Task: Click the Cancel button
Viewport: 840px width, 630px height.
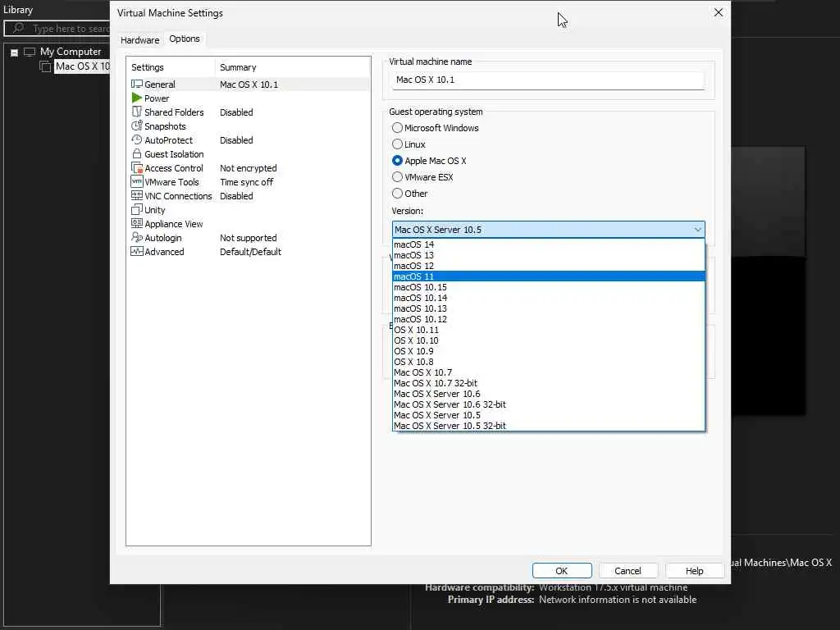Action: coord(628,571)
